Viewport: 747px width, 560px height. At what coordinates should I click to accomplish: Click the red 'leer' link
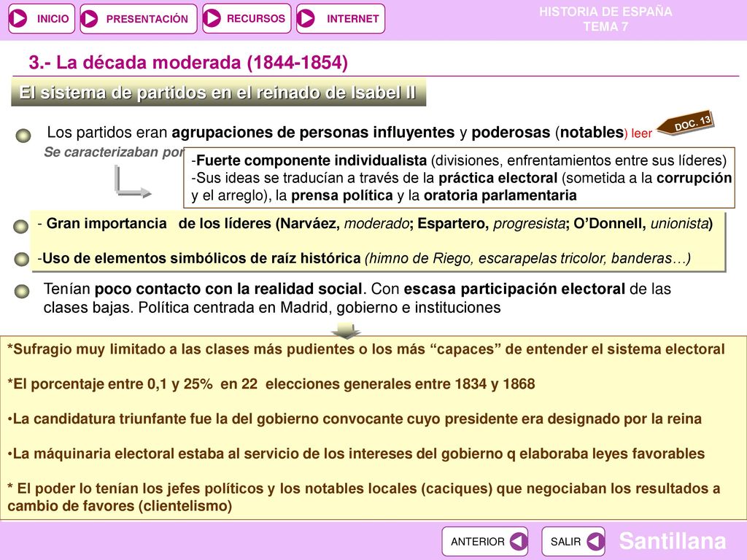click(x=641, y=134)
